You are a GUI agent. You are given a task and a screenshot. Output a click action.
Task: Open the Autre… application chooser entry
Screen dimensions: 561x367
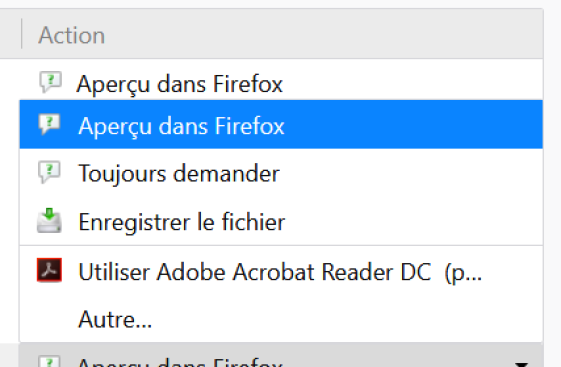click(x=281, y=319)
